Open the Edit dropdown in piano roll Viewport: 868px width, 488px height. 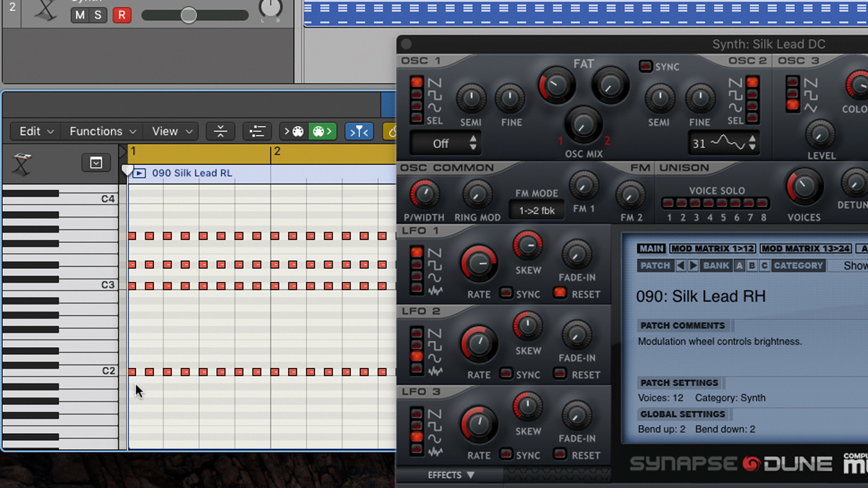(x=37, y=132)
